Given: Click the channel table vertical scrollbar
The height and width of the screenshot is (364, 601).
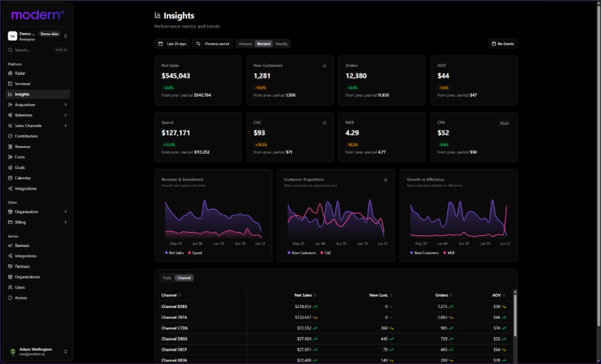Looking at the screenshot, I should pyautogui.click(x=515, y=314).
